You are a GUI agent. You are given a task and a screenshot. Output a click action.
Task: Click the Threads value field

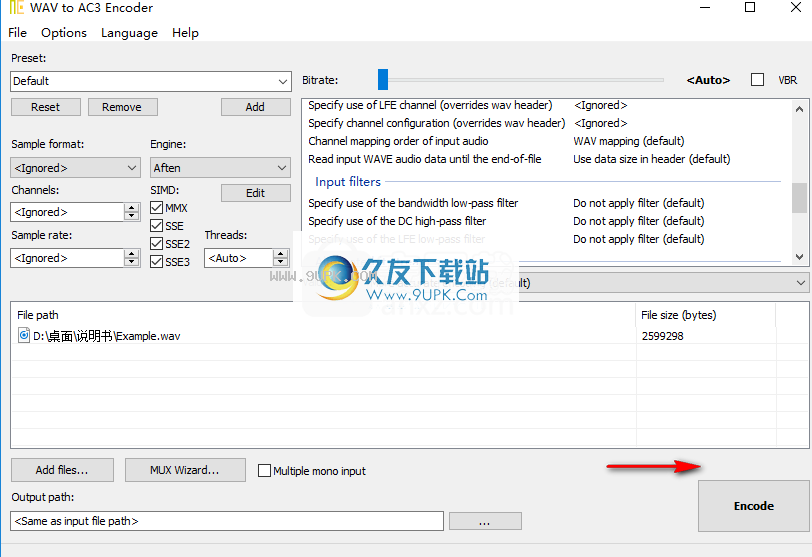point(239,258)
